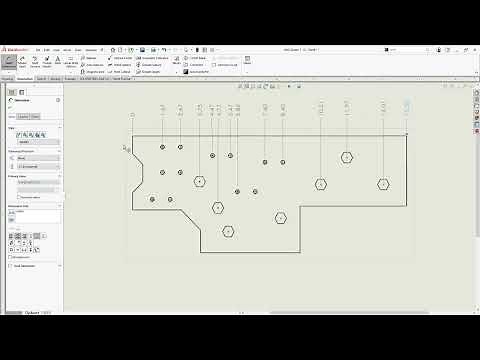This screenshot has width=480, height=360.
Task: Collapse the Primary Value section
Action: 59,176
